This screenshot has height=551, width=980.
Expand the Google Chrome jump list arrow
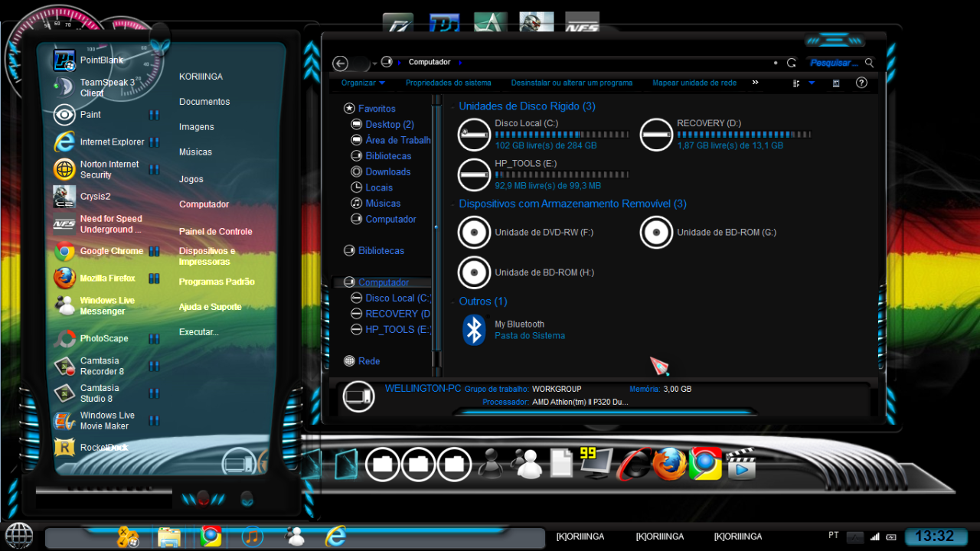pos(154,251)
